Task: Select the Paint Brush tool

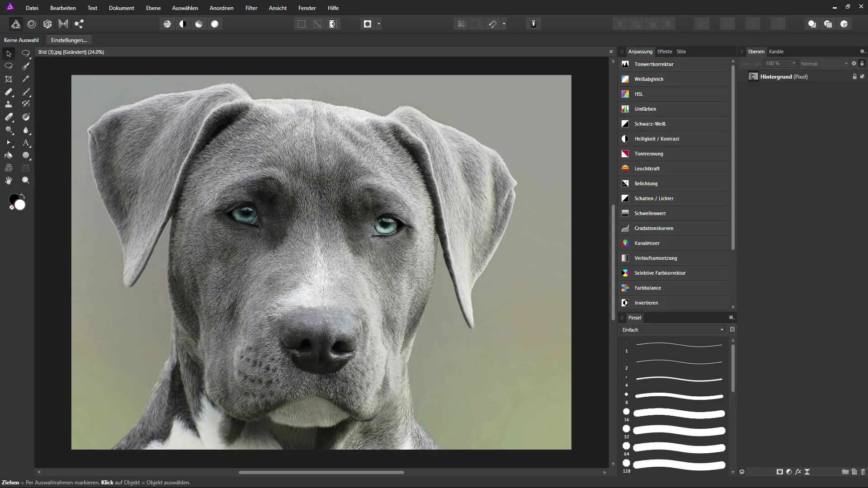Action: 26,92
